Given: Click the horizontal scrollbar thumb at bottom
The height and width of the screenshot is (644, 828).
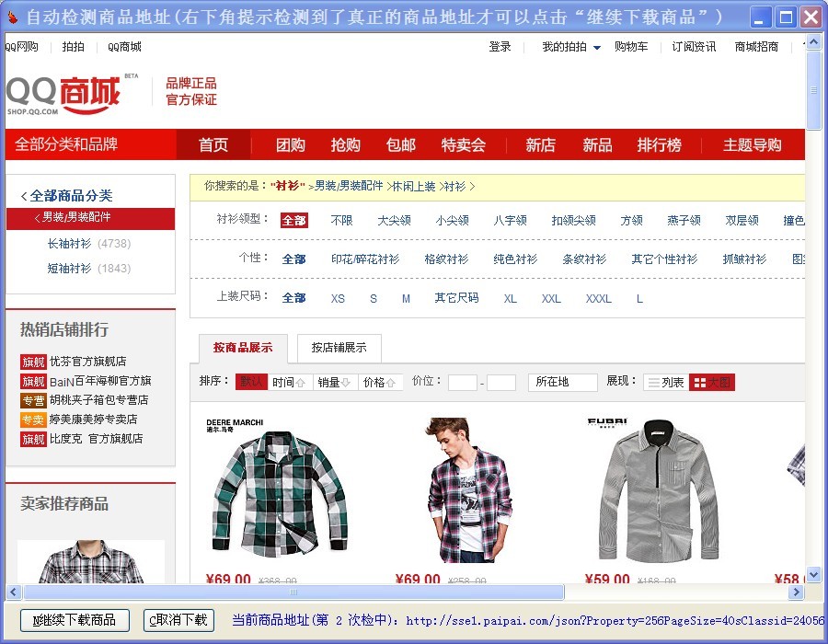Looking at the screenshot, I should (x=293, y=592).
